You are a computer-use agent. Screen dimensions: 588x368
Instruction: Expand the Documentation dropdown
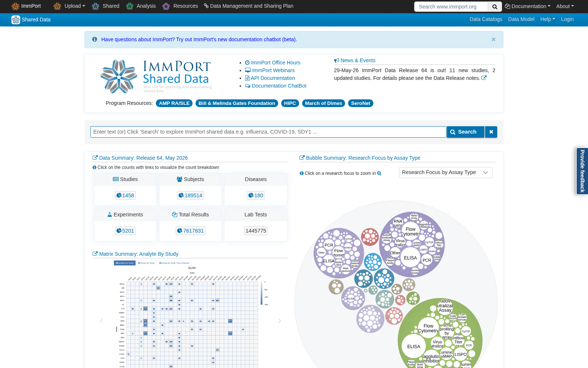(x=527, y=6)
